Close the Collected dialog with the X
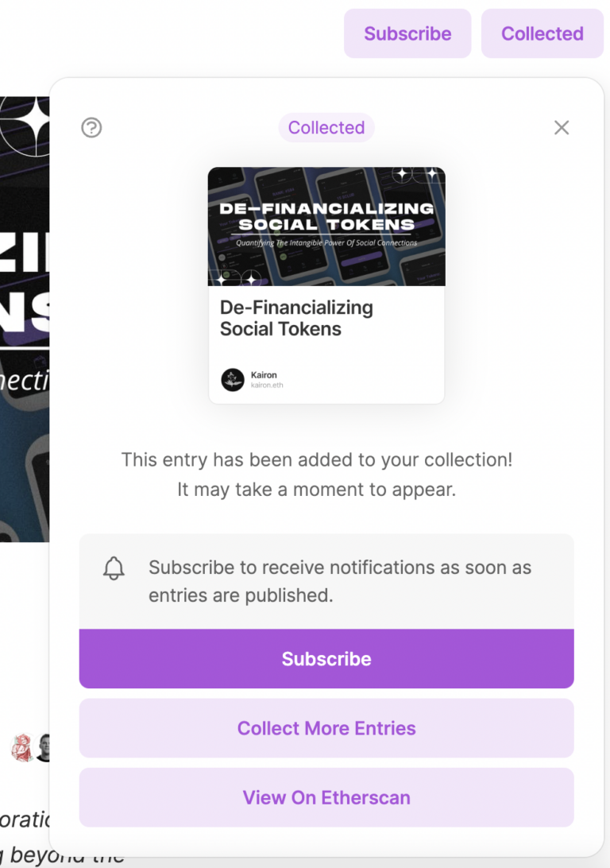 (x=562, y=127)
